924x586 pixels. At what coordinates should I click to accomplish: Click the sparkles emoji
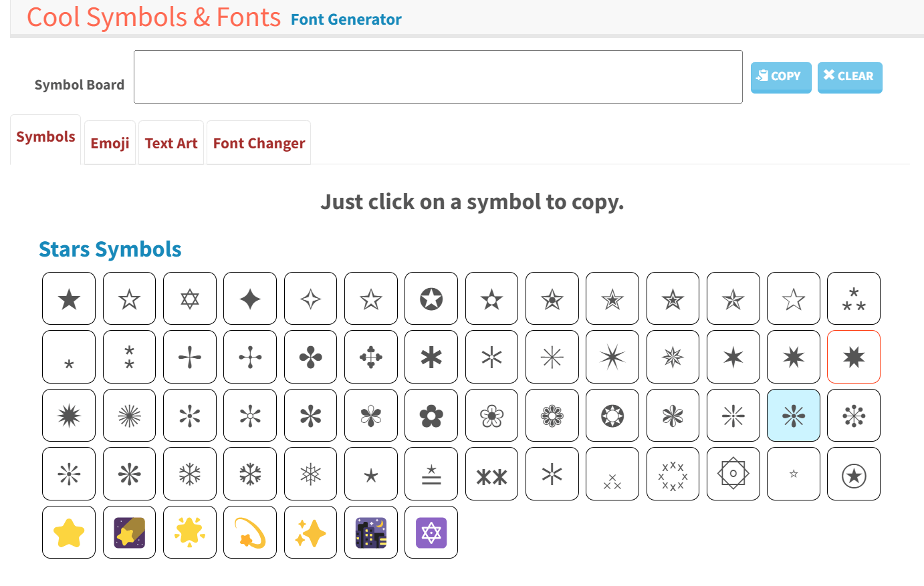310,532
